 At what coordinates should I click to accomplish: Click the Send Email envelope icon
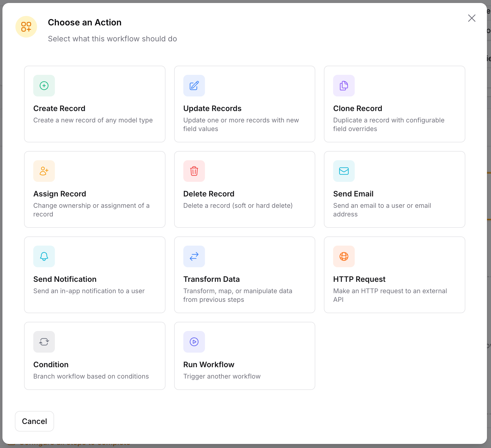click(x=344, y=171)
